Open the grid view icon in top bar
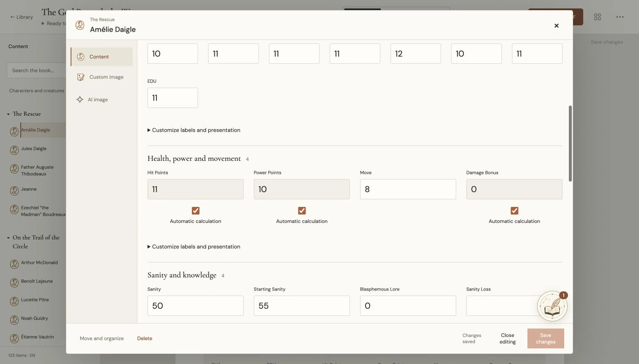 coord(598,17)
